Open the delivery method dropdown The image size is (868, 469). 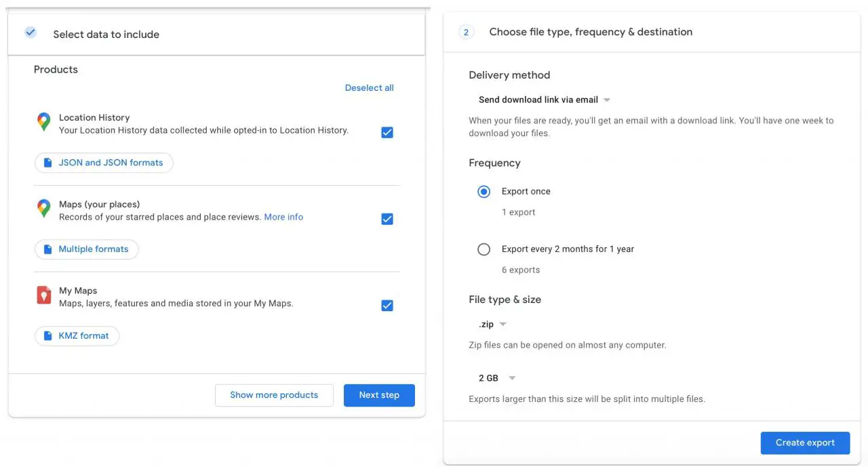click(544, 100)
